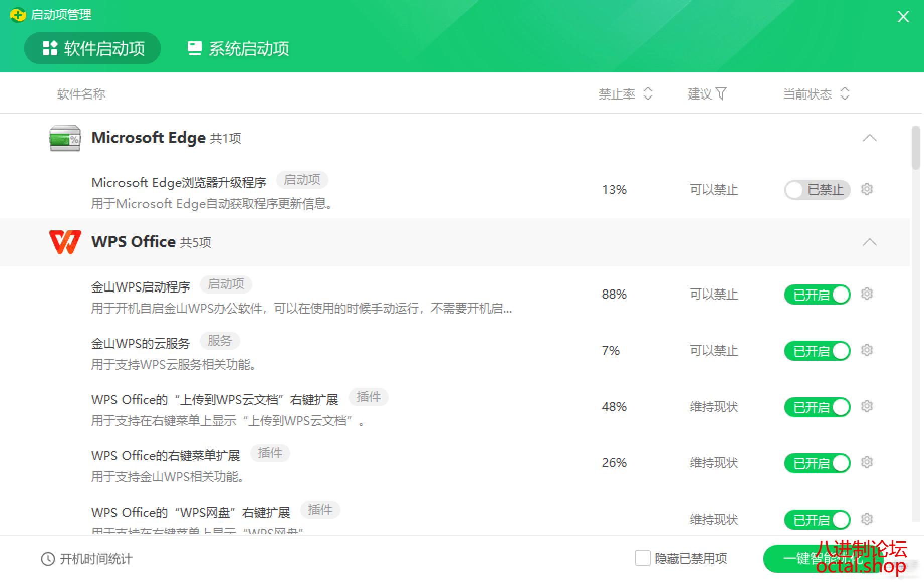The width and height of the screenshot is (924, 583).
Task: Click the clock icon beside 开机时间统计
Action: tap(48, 559)
